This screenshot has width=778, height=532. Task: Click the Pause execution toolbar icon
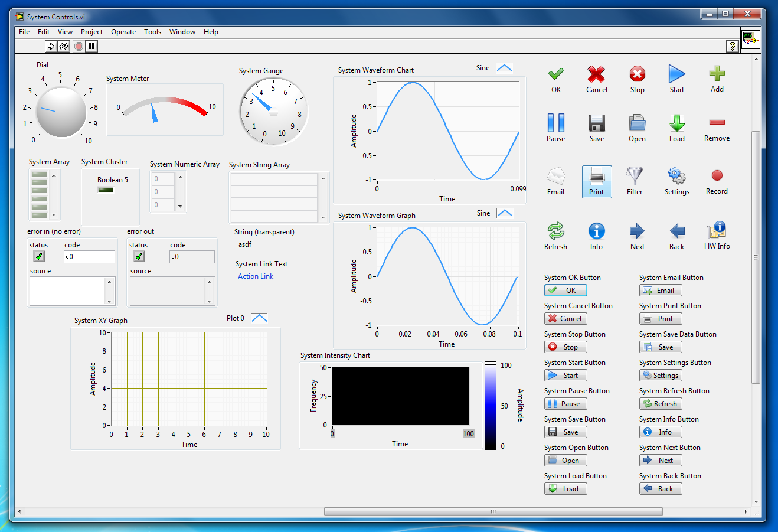[x=91, y=46]
